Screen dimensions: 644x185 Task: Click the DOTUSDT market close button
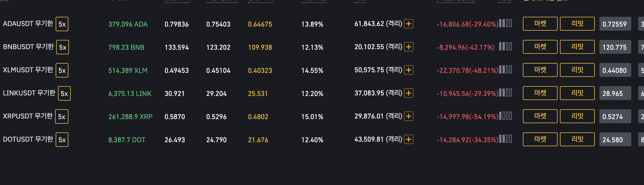pyautogui.click(x=540, y=139)
